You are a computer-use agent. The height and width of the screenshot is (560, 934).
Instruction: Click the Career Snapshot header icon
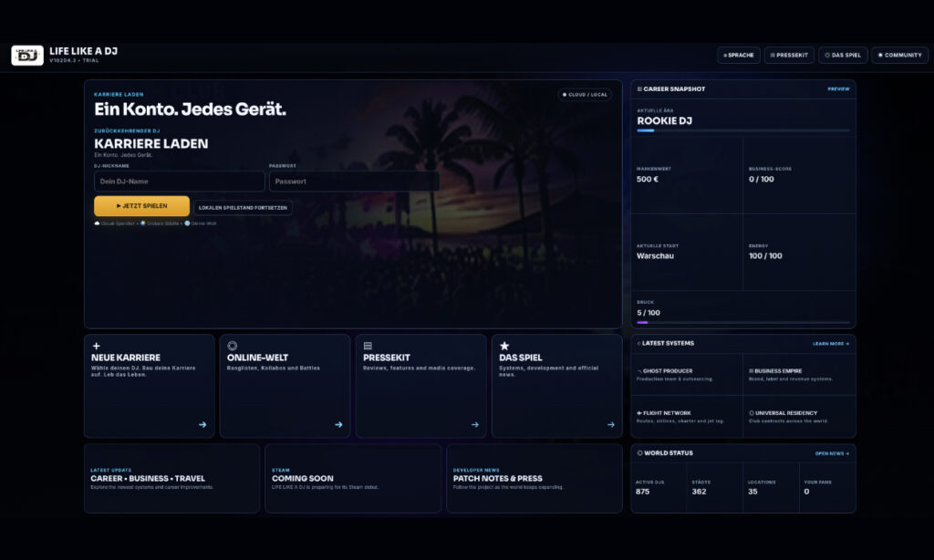pos(639,88)
